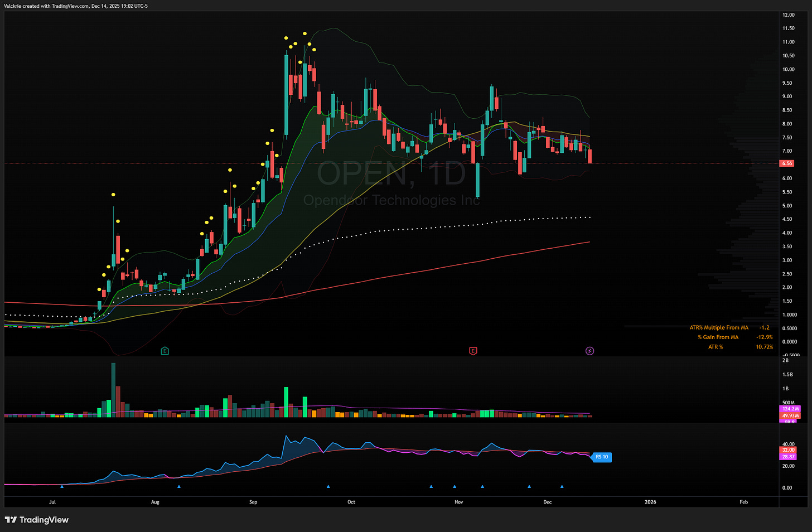Image resolution: width=812 pixels, height=532 pixels.
Task: Click the blue triangle marker near Aug
Action: click(179, 486)
